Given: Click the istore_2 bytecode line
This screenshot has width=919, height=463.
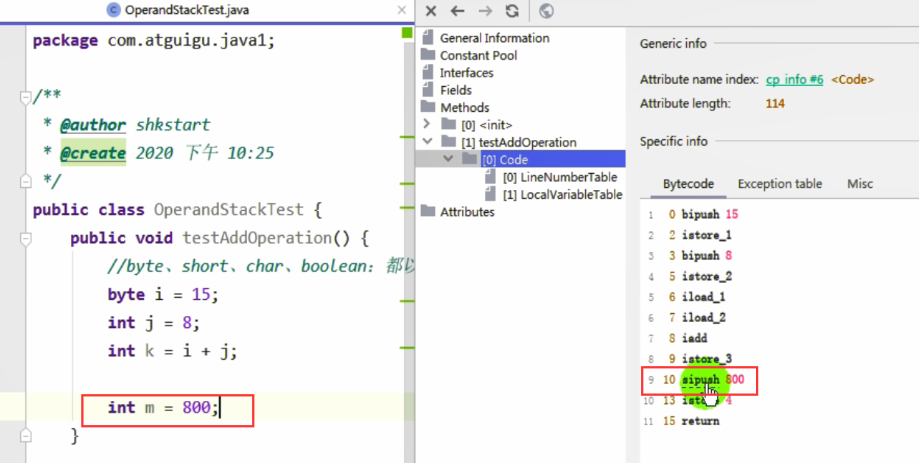Looking at the screenshot, I should [x=706, y=277].
